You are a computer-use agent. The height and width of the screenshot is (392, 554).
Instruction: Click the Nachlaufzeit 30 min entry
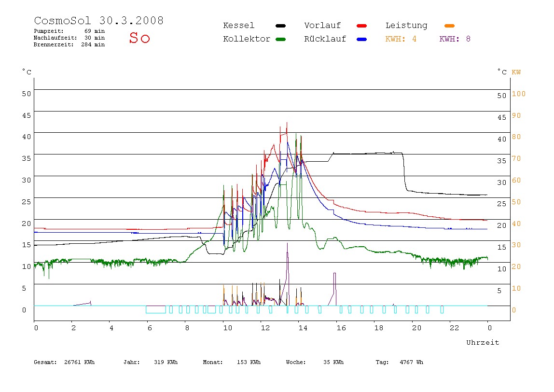[x=69, y=38]
